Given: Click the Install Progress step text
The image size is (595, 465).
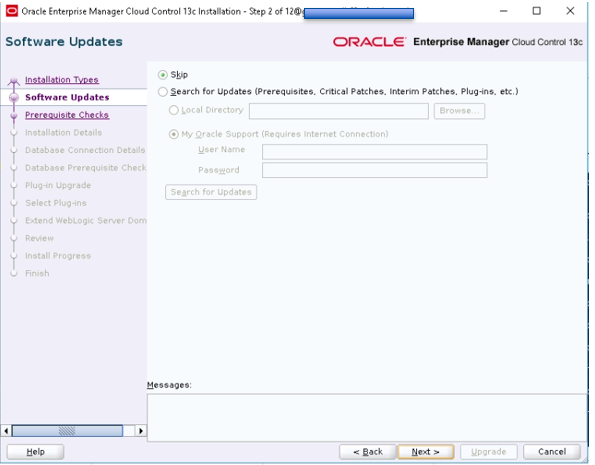Looking at the screenshot, I should pyautogui.click(x=58, y=255).
